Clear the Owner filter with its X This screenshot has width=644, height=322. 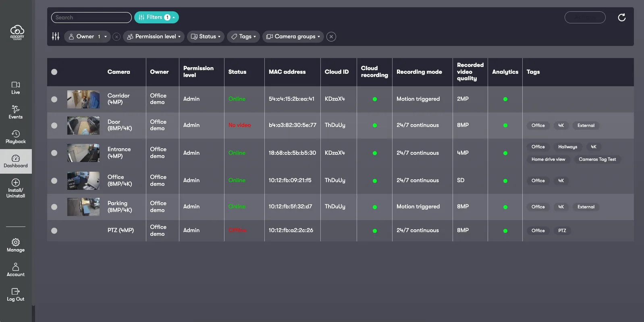click(116, 37)
